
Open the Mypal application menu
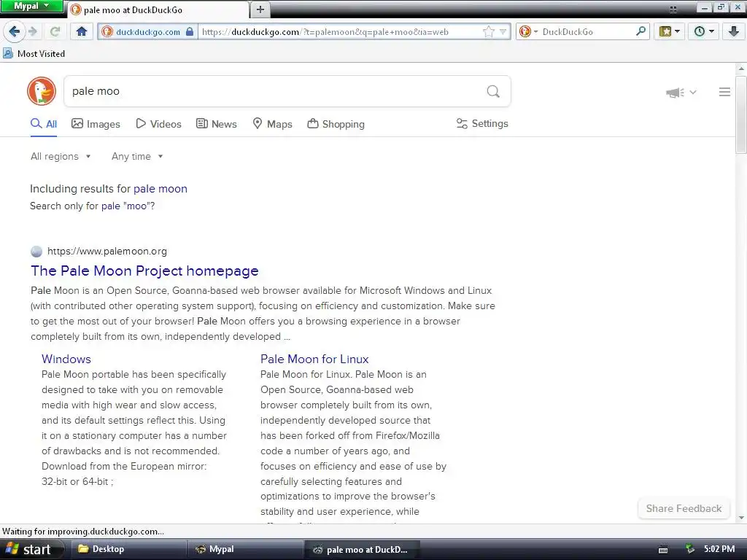coord(31,6)
